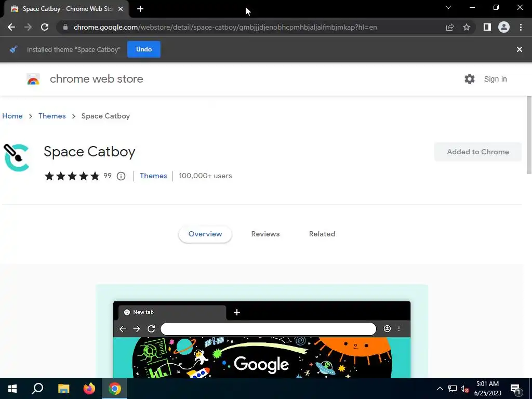The width and height of the screenshot is (532, 399).
Task: Open the side panel icon
Action: point(487,27)
